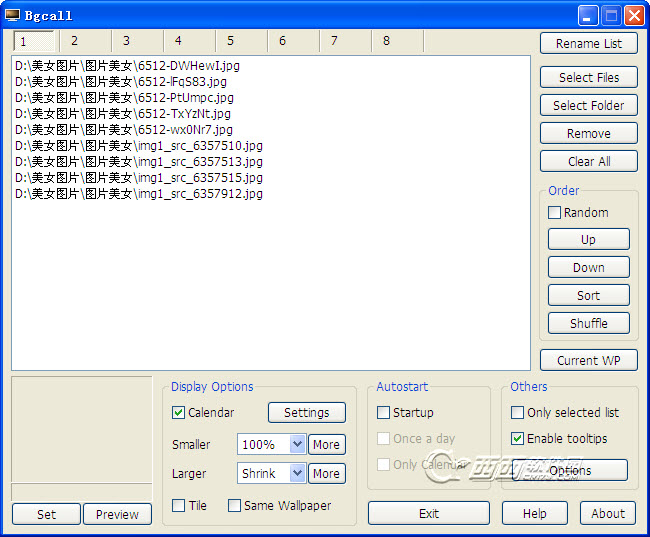Open list tab 6

tap(293, 41)
